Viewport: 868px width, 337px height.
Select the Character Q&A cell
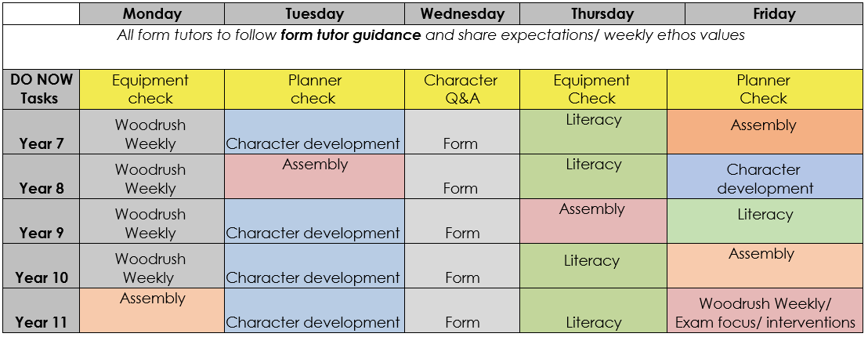(462, 89)
